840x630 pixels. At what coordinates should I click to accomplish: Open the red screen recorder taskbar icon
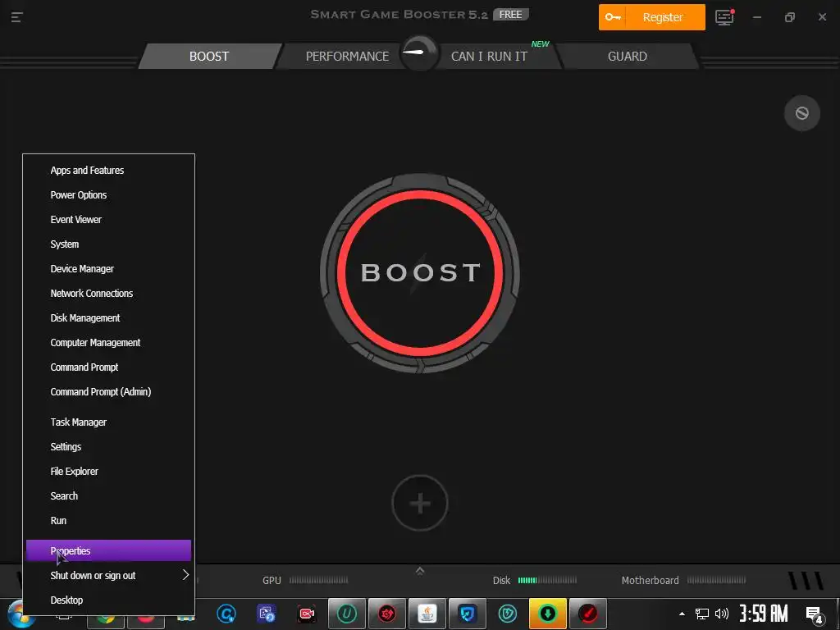pos(307,614)
